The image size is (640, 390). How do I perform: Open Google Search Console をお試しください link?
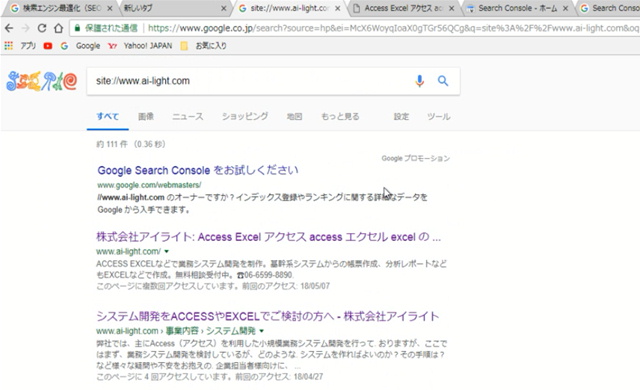(x=198, y=170)
